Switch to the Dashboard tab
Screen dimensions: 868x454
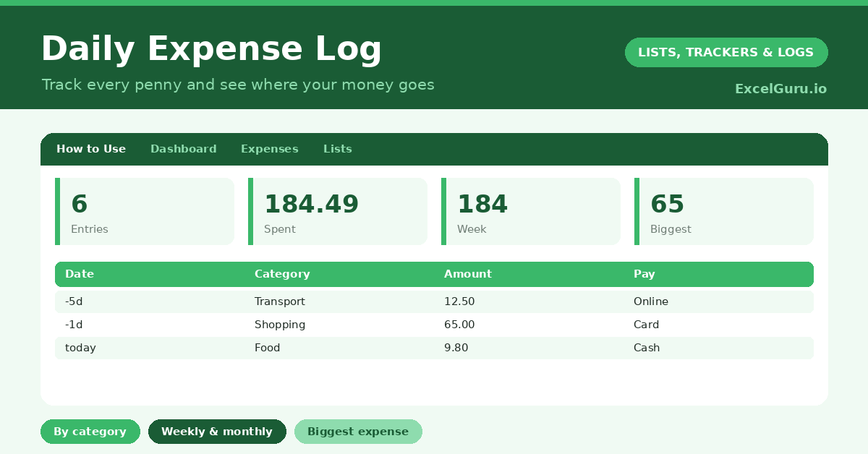point(184,149)
